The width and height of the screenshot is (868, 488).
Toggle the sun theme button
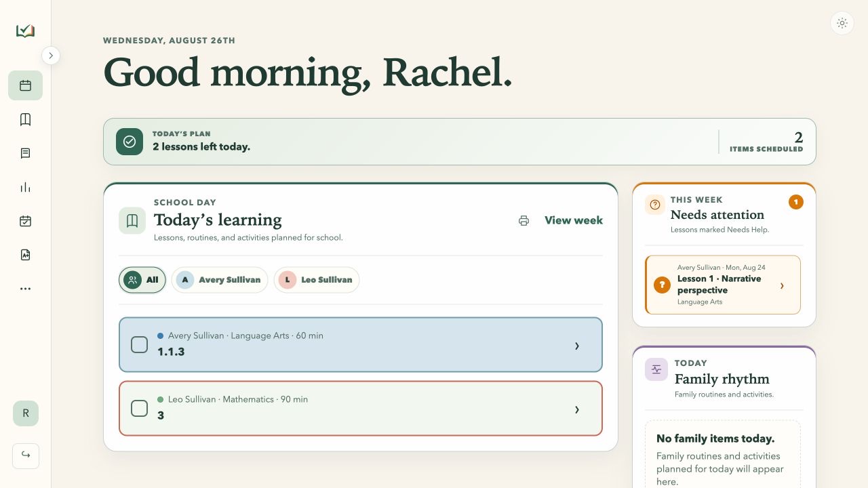coord(842,23)
